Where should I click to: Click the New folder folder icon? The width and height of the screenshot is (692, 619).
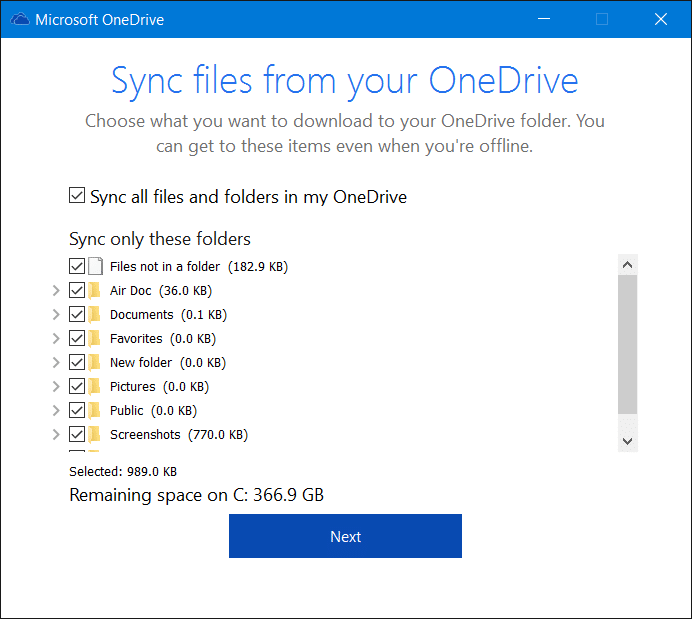point(94,362)
